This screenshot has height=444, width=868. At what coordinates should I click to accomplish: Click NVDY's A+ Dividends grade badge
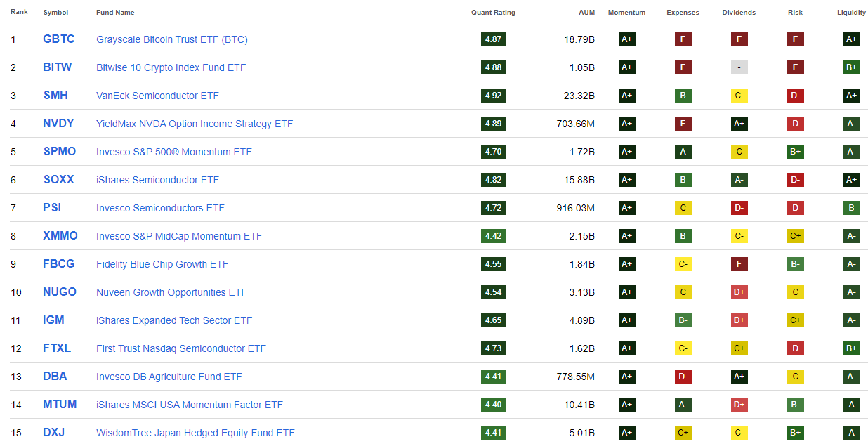coord(739,124)
